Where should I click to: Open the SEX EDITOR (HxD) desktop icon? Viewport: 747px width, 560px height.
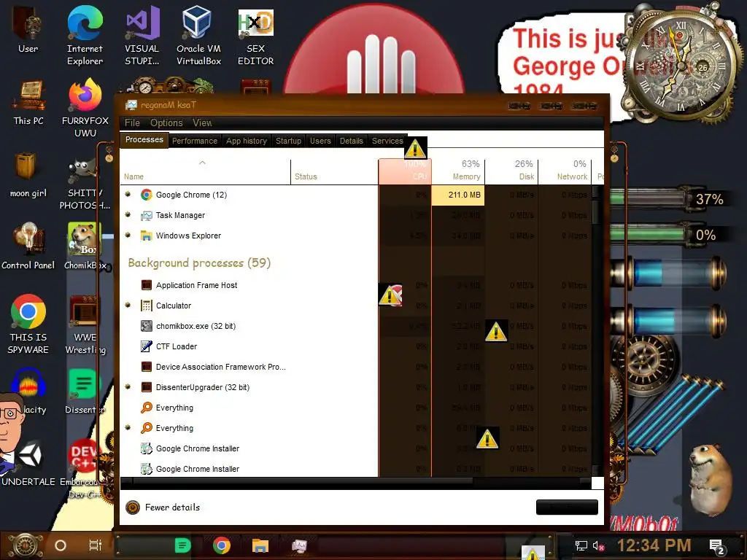point(255,36)
